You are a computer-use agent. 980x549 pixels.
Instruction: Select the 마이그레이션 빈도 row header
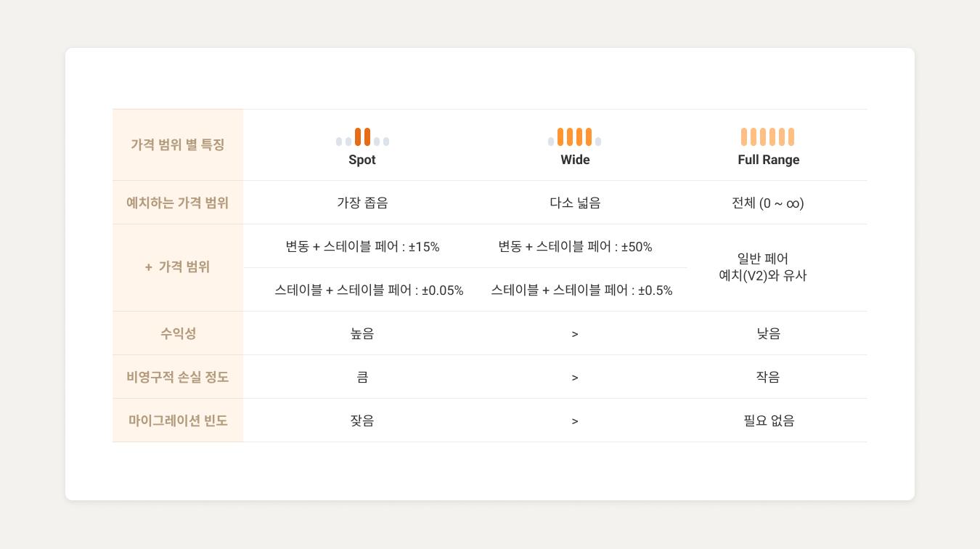click(178, 420)
